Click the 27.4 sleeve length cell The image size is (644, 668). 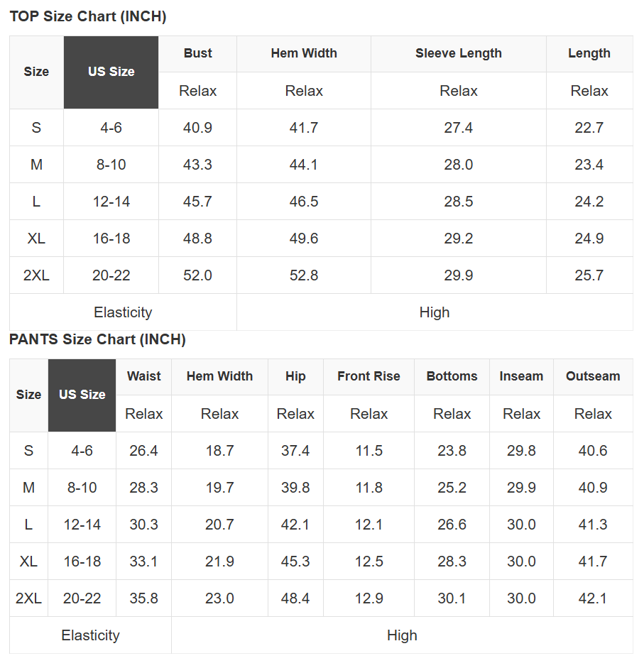point(458,128)
